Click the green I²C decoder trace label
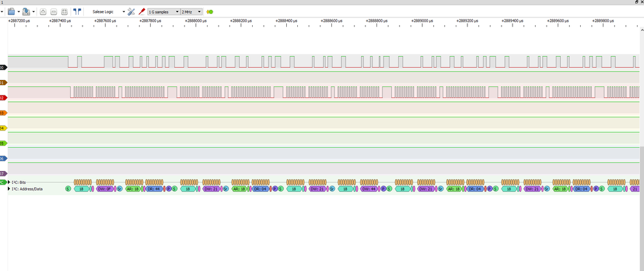This screenshot has height=271, width=644. pos(3,182)
